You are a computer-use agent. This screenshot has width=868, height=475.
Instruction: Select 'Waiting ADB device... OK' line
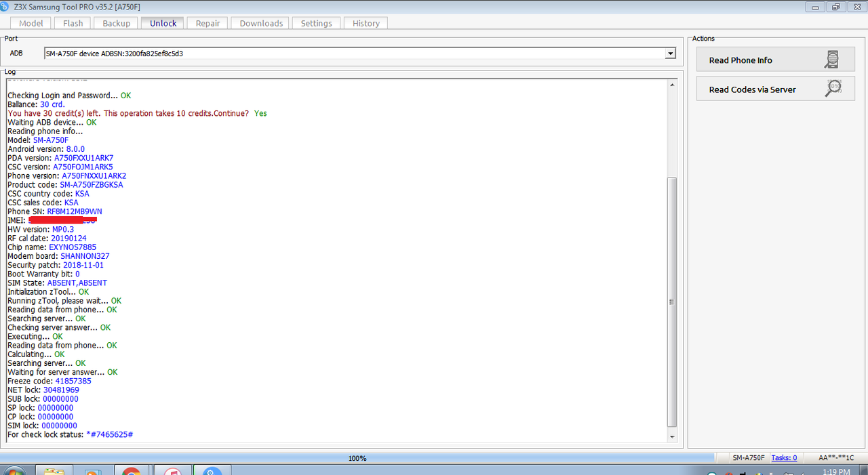pos(52,123)
